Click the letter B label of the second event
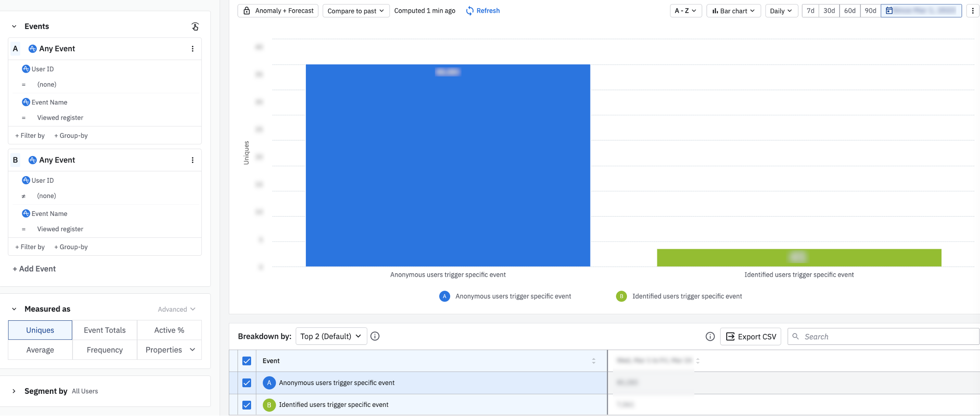Image resolution: width=980 pixels, height=417 pixels. pyautogui.click(x=15, y=160)
